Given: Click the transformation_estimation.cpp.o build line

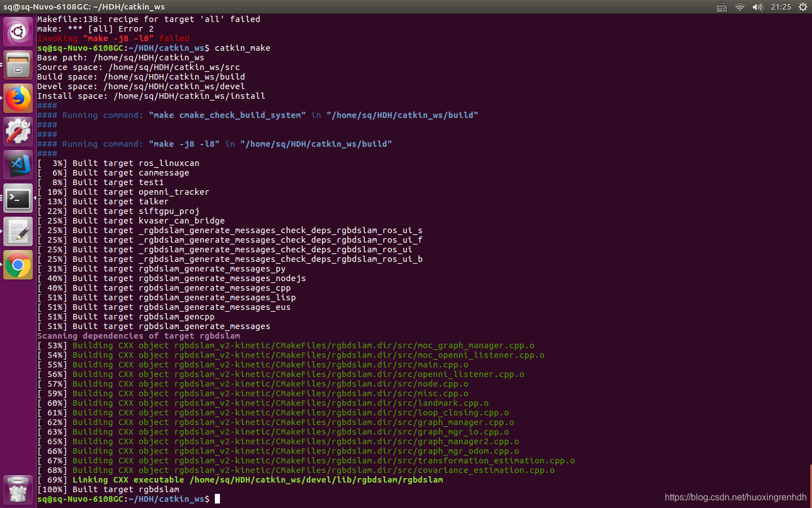Looking at the screenshot, I should point(306,461).
